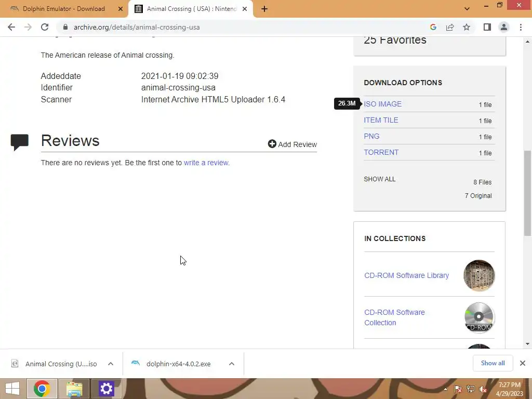Expand options for dolphin-x64-4.0.2.exe download

coord(232,364)
